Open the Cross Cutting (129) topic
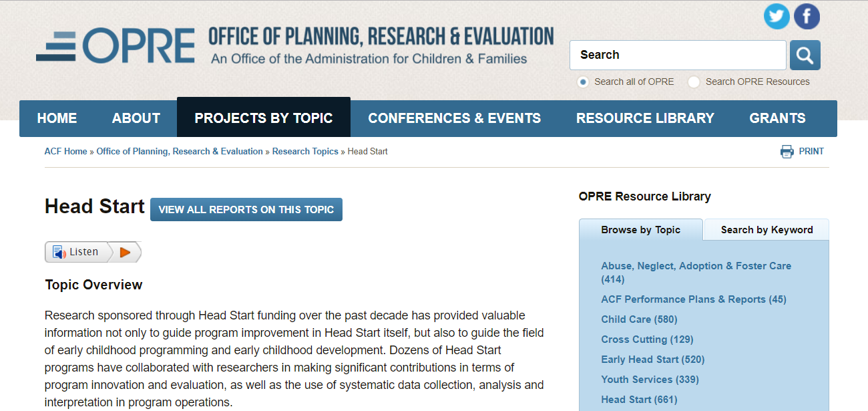This screenshot has height=411, width=868. [x=647, y=339]
